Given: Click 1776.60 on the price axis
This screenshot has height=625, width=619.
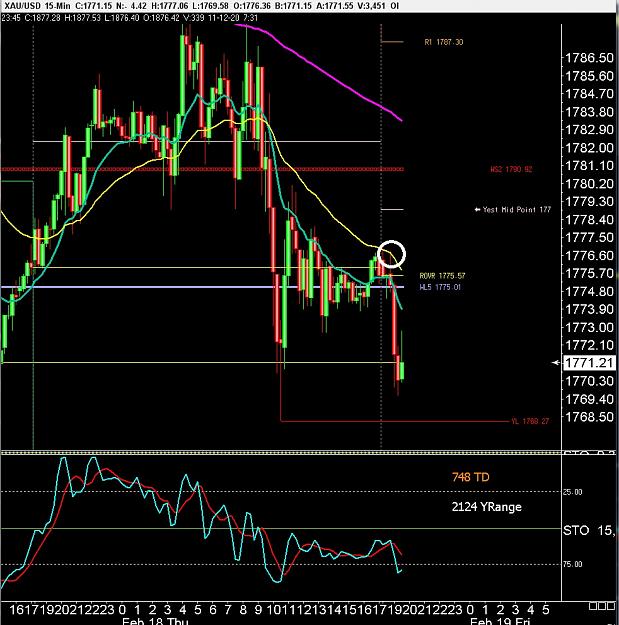Looking at the screenshot, I should point(589,256).
